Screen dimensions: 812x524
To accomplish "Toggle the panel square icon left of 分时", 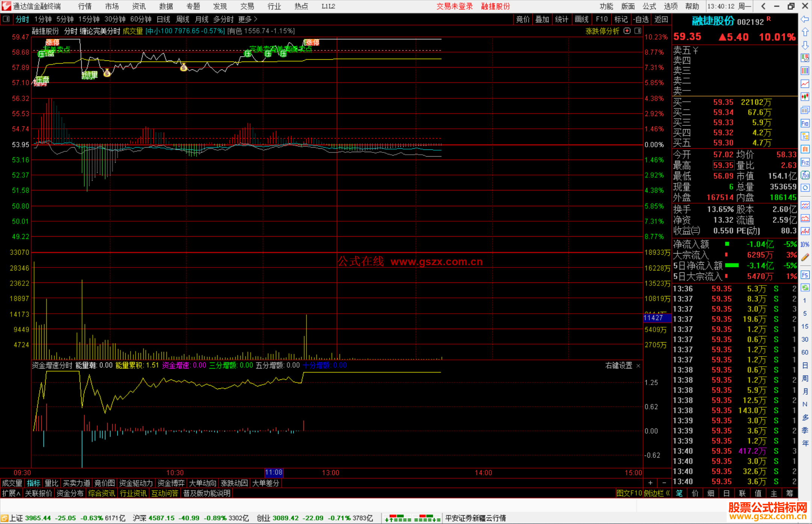I will coord(6,19).
